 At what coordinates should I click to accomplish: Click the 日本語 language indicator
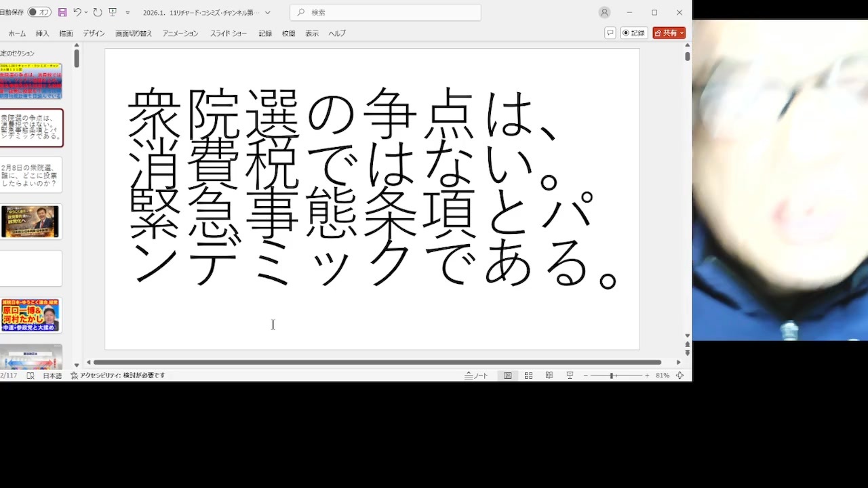[x=52, y=375]
